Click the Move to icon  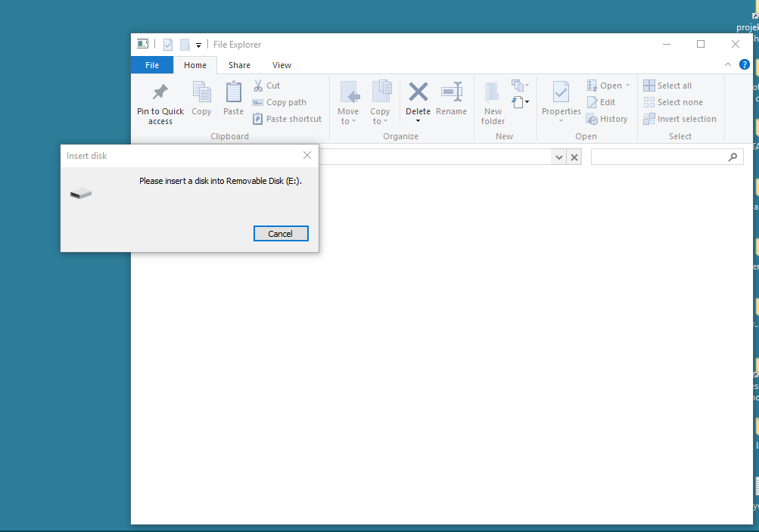pos(349,92)
